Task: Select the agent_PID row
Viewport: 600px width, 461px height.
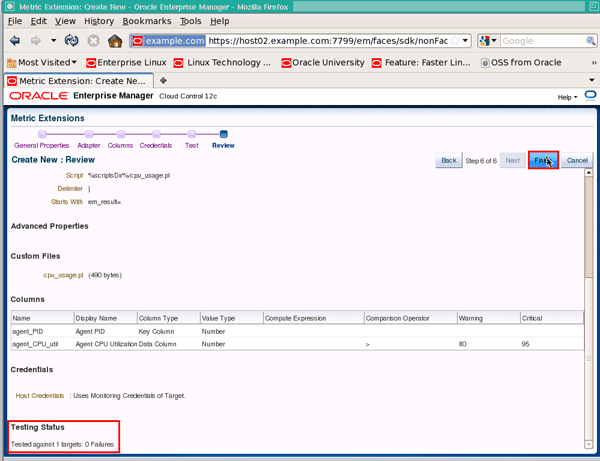Action: pyautogui.click(x=297, y=331)
